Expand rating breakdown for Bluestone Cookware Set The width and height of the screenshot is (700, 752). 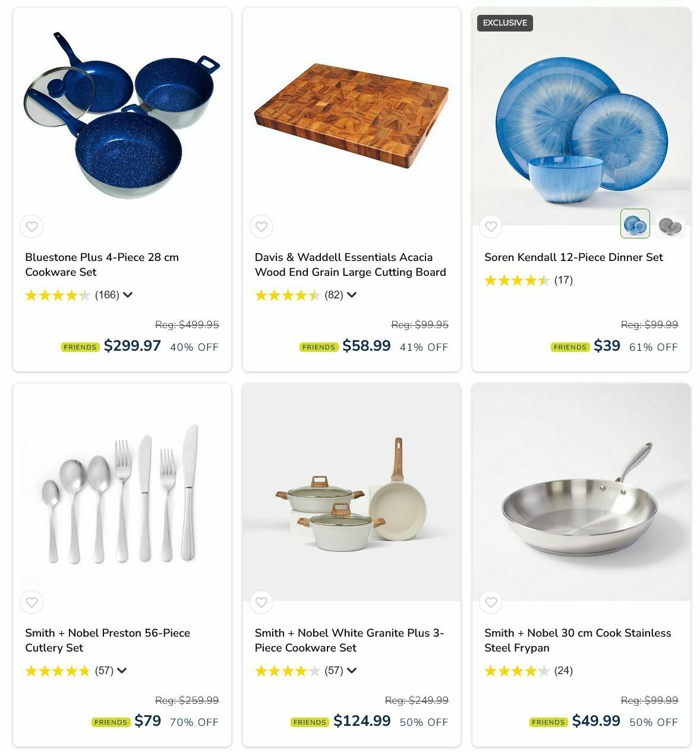click(x=128, y=295)
